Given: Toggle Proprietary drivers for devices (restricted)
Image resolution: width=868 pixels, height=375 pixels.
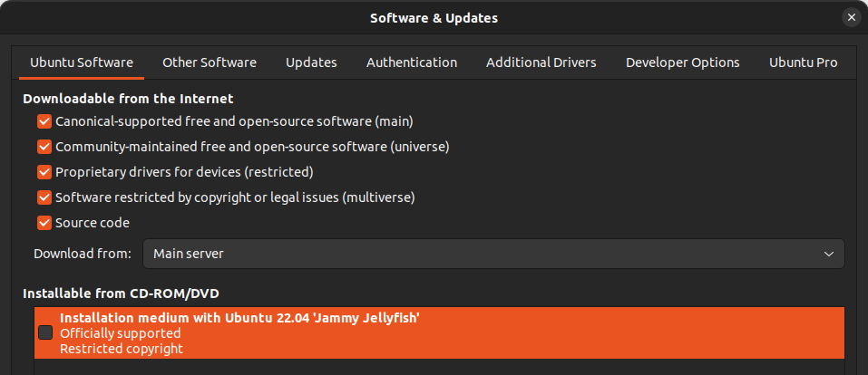Looking at the screenshot, I should (x=44, y=172).
